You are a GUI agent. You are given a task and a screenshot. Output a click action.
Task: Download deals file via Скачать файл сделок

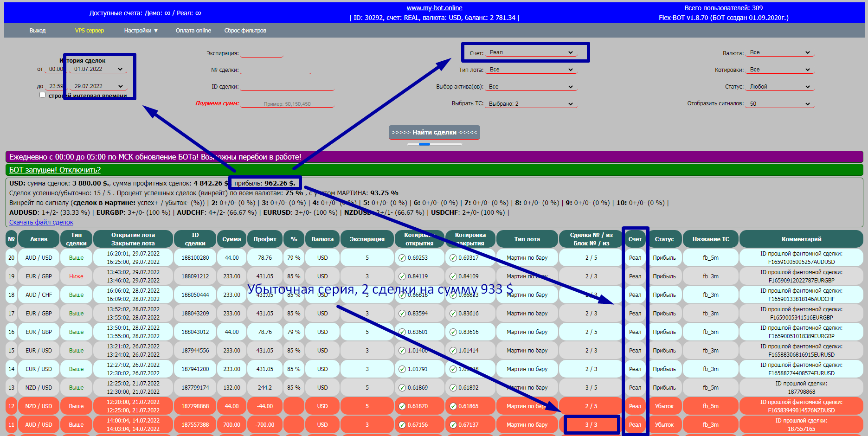41,222
